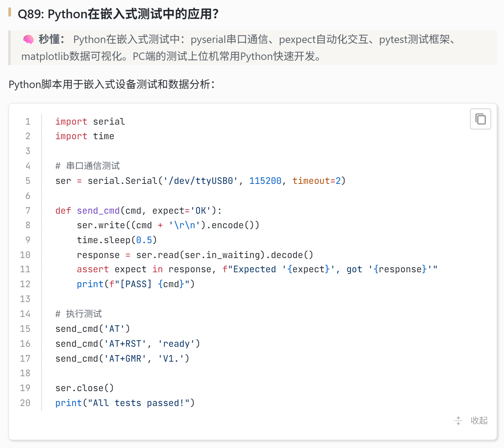
Task: Click the 'ser.close()' code line
Action: pyautogui.click(x=84, y=388)
